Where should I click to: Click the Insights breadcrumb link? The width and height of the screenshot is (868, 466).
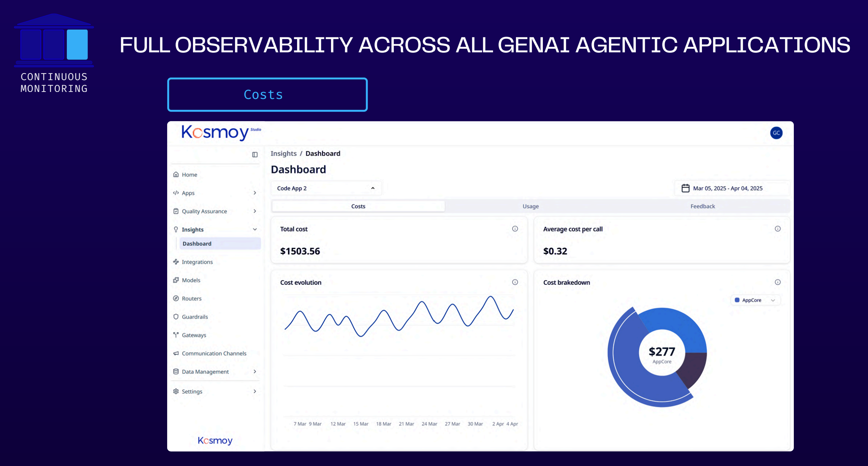[283, 153]
